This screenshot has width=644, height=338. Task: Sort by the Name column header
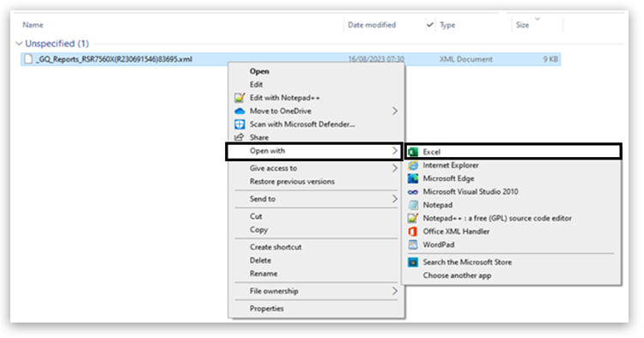click(x=33, y=25)
